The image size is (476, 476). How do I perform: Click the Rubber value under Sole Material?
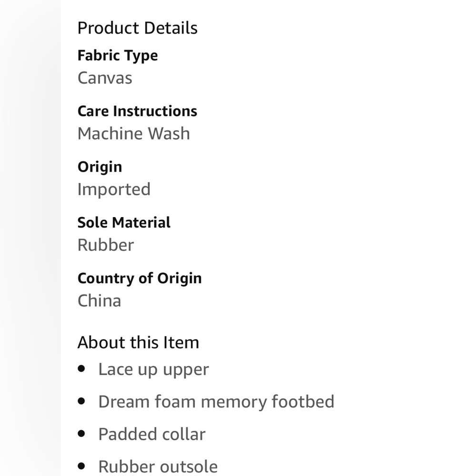106,245
